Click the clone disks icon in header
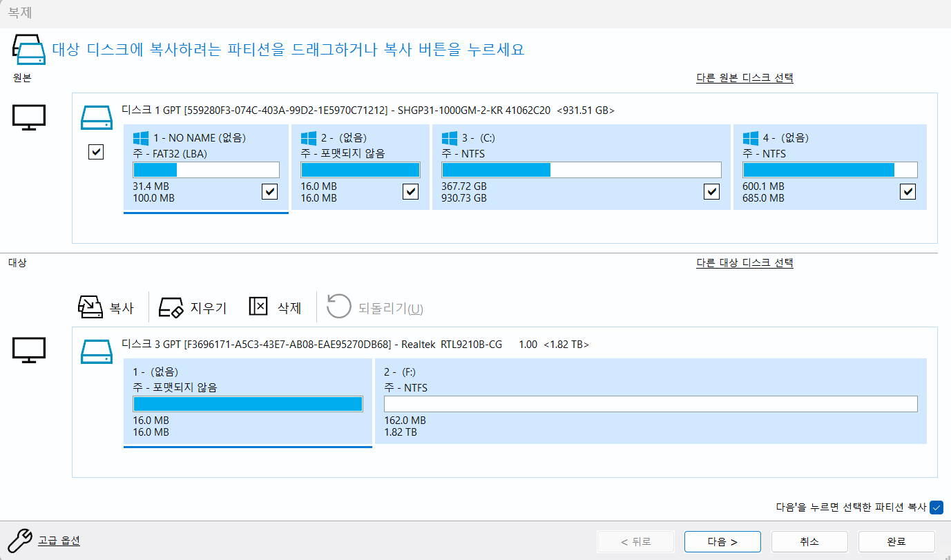Image resolution: width=951 pixels, height=560 pixels. 29,50
